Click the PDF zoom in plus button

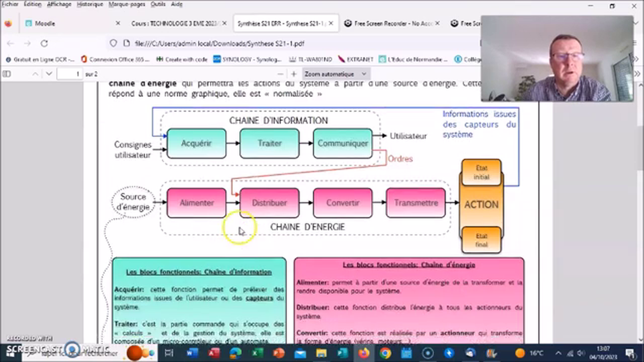[294, 74]
